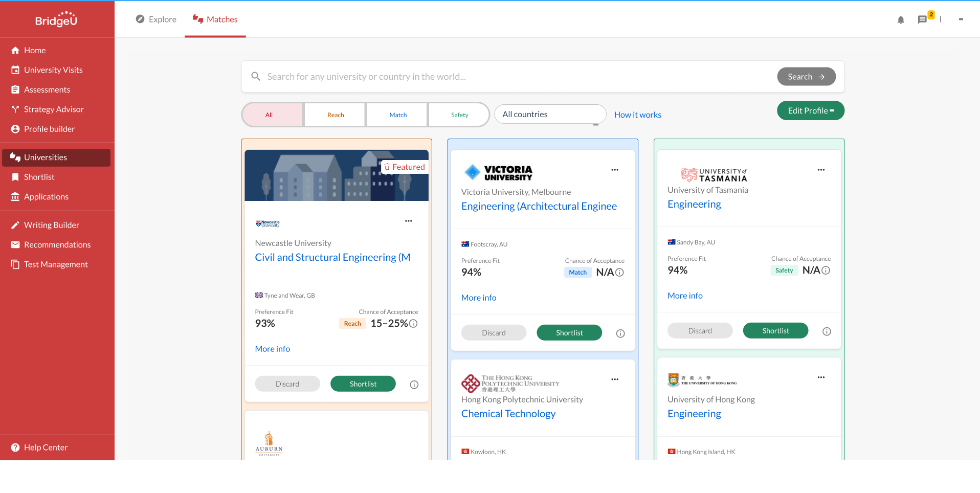This screenshot has height=493, width=980.
Task: Switch to Explore tab
Action: pyautogui.click(x=156, y=19)
